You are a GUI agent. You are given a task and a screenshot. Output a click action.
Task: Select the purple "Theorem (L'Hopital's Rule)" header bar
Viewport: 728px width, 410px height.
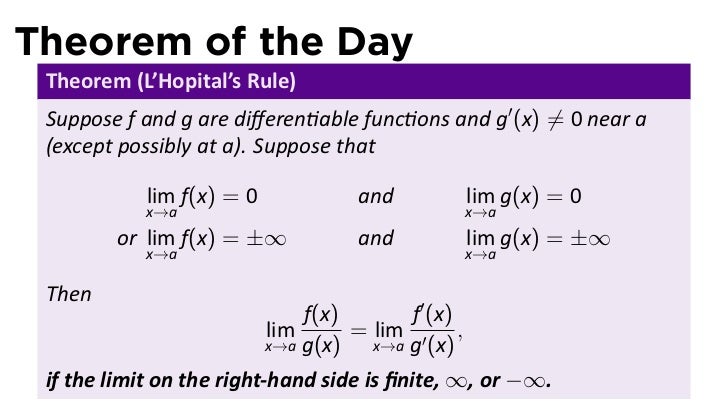pos(364,81)
